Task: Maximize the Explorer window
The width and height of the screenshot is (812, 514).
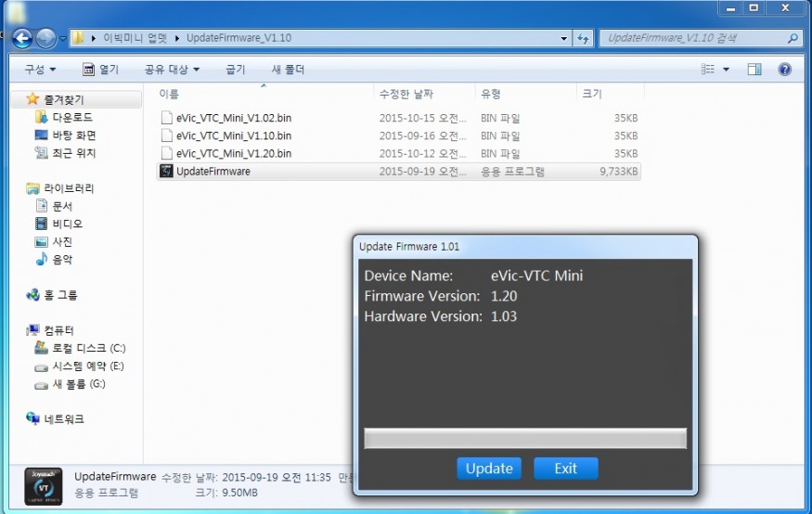Action: pos(754,7)
